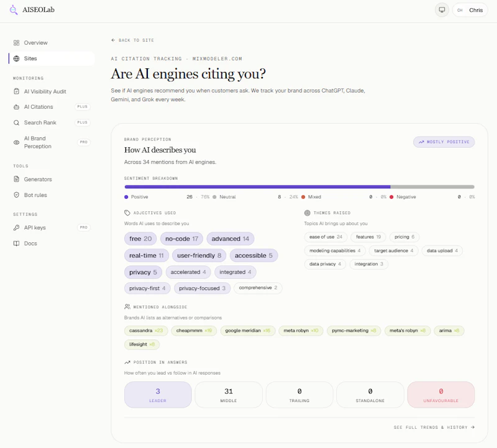The height and width of the screenshot is (448, 497).
Task: Open AI Brand Perception page
Action: pyautogui.click(x=52, y=142)
